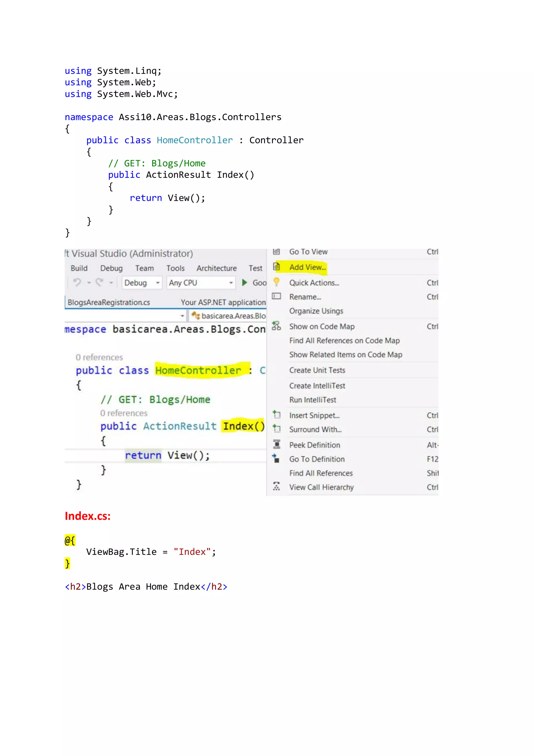Click the class icon beside basicarea.Areas.Blo
Viewport: 535px width, 756px height.
coord(196,315)
